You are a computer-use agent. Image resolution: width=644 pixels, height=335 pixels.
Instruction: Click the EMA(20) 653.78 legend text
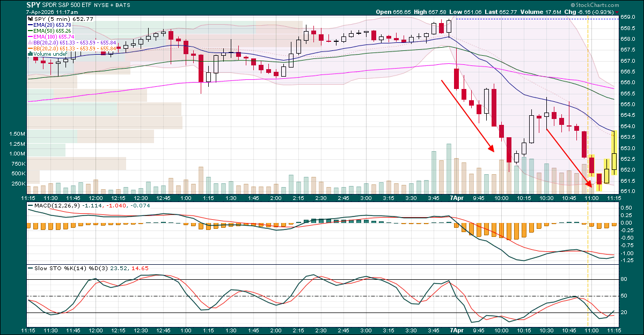tap(53, 25)
